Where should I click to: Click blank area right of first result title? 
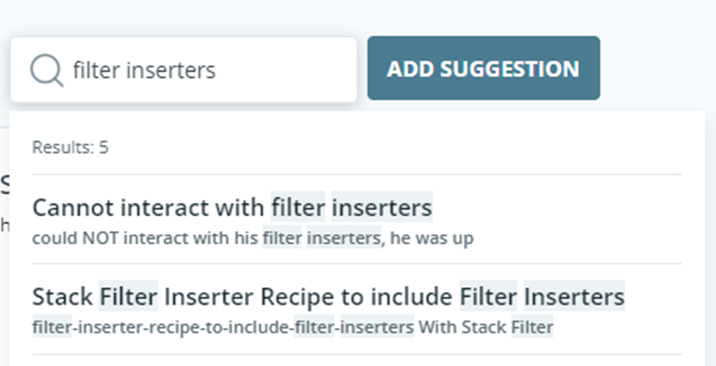[x=557, y=208]
